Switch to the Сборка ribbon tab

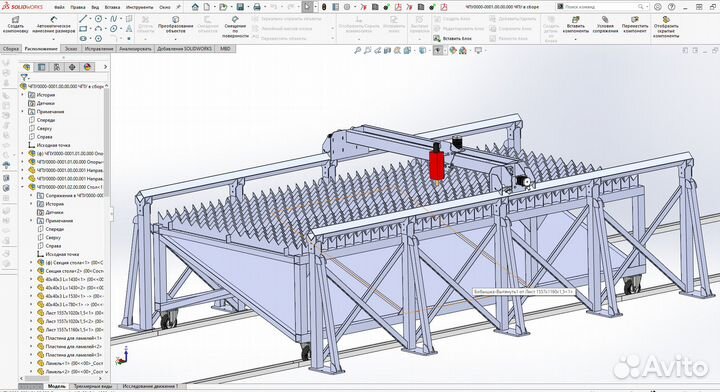point(11,48)
